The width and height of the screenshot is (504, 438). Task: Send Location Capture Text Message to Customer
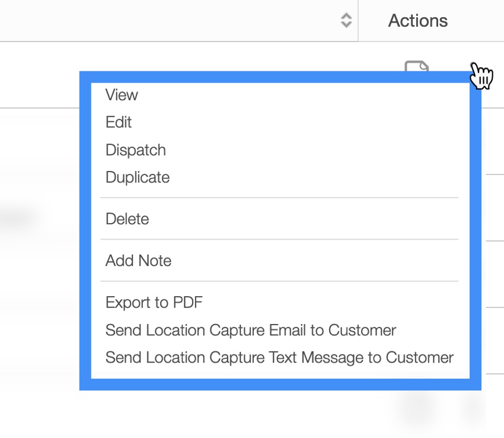point(279,358)
